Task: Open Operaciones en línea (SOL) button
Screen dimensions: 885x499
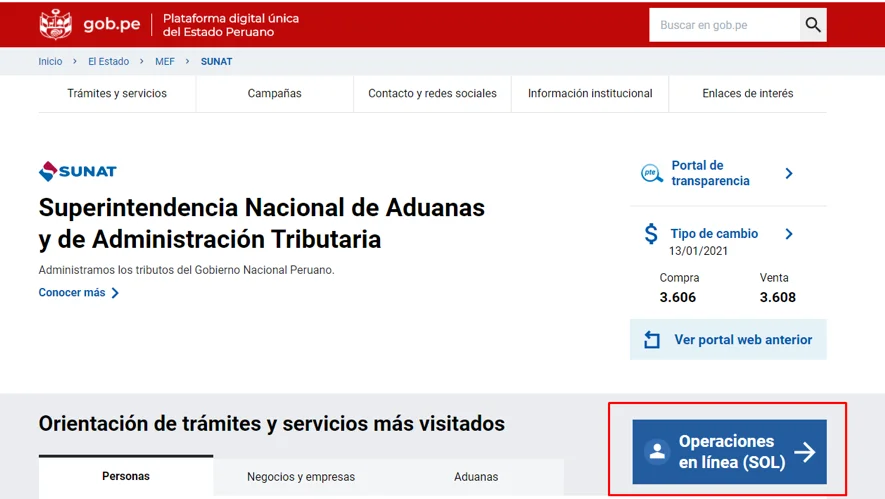Action: (x=729, y=452)
